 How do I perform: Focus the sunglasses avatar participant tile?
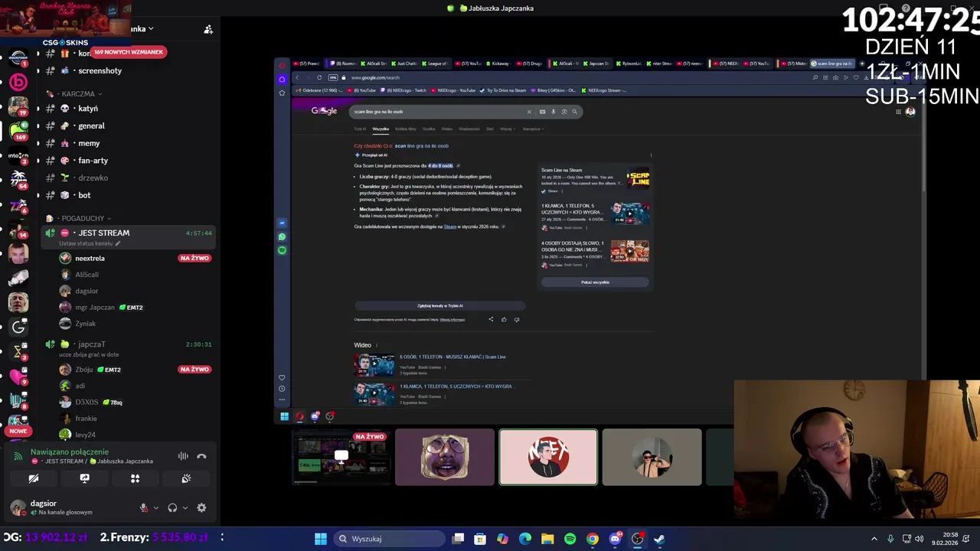(x=652, y=457)
